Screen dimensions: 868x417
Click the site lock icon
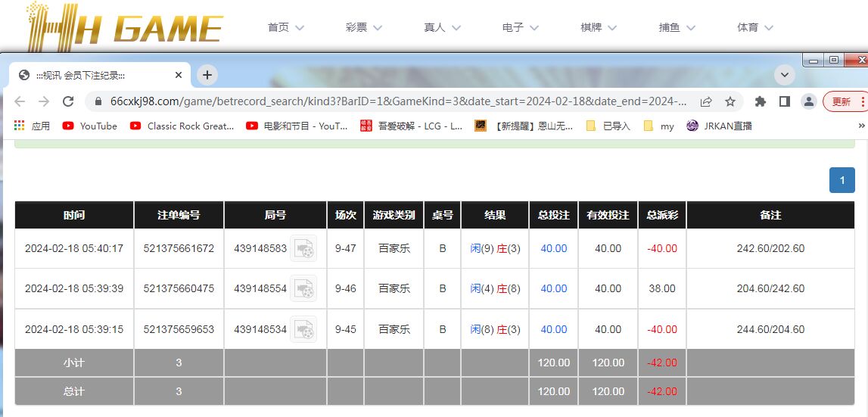point(98,101)
